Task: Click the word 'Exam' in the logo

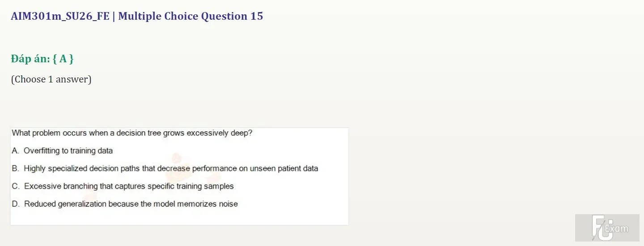Action: (x=617, y=229)
